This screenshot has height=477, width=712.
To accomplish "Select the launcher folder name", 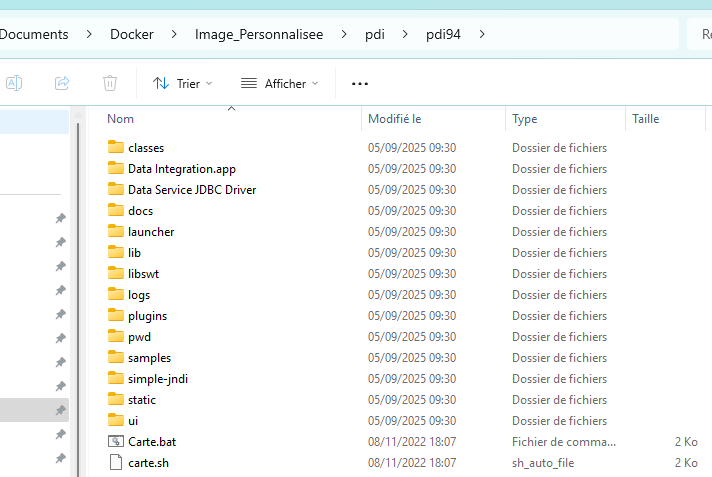I will (x=151, y=232).
